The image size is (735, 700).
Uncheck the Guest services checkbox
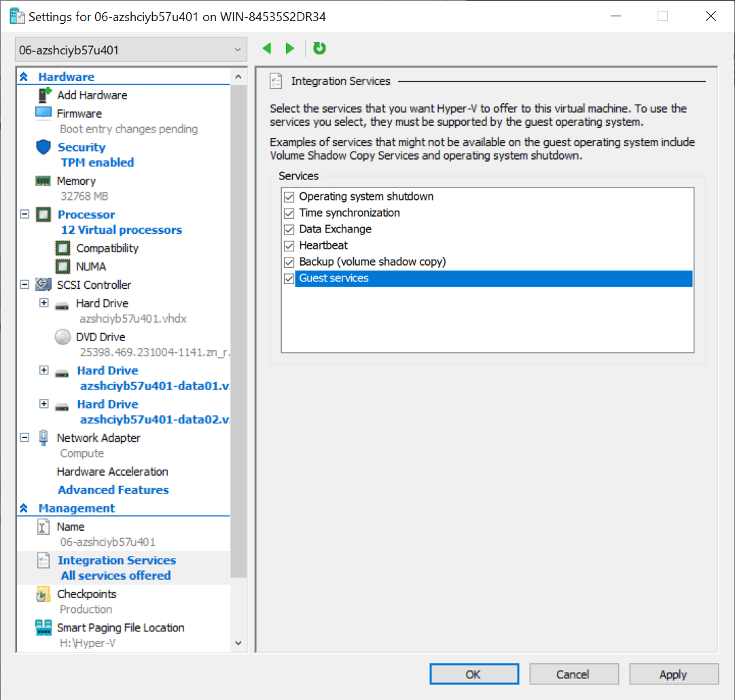pyautogui.click(x=289, y=279)
